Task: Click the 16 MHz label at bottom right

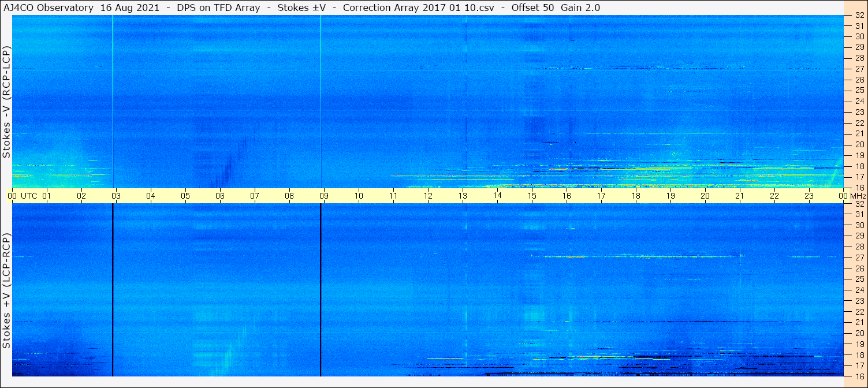Action: 859,376
